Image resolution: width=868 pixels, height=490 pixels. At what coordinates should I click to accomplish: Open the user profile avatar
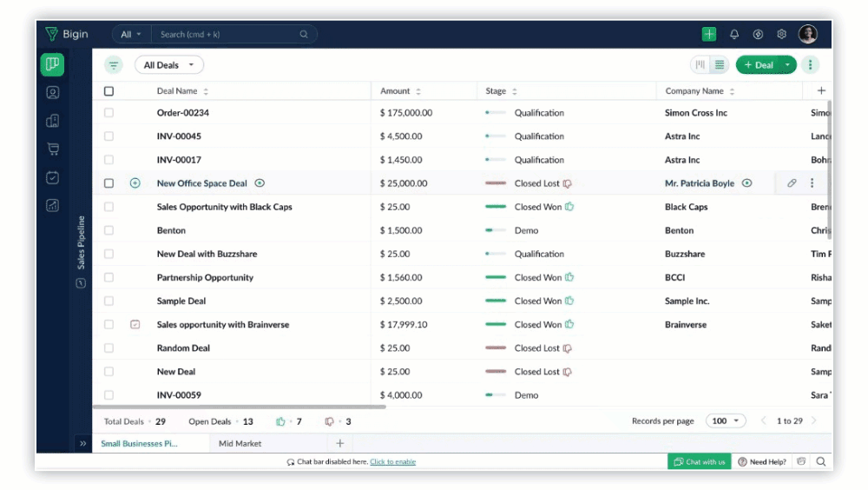pyautogui.click(x=807, y=34)
